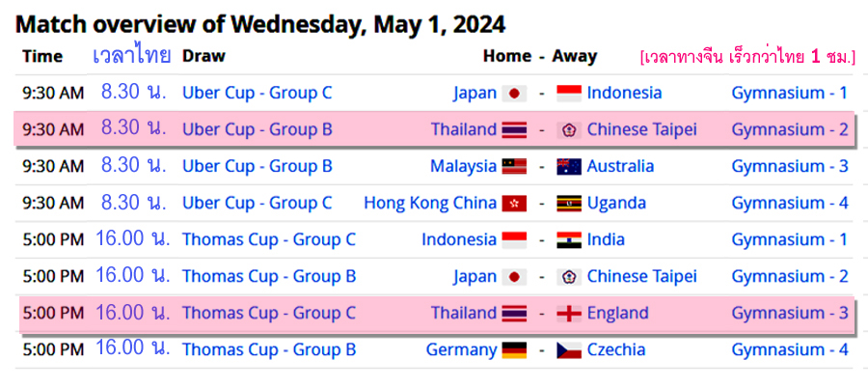The width and height of the screenshot is (868, 388).
Task: Open Uber Cup - Group C draw for Japan match
Action: pyautogui.click(x=258, y=93)
